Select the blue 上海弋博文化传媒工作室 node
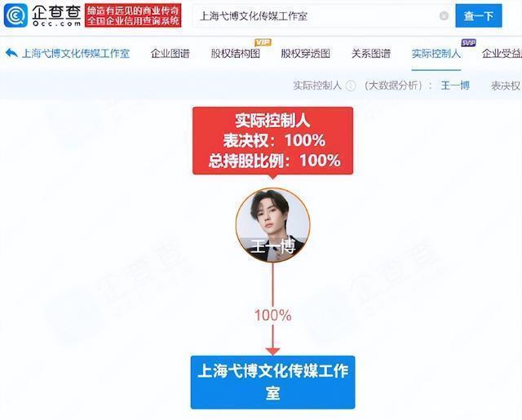Screen dimensions: 522x420 (272, 382)
